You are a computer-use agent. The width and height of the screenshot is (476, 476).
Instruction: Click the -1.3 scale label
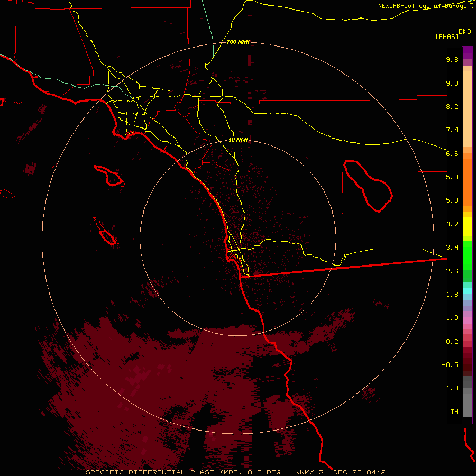(450, 388)
